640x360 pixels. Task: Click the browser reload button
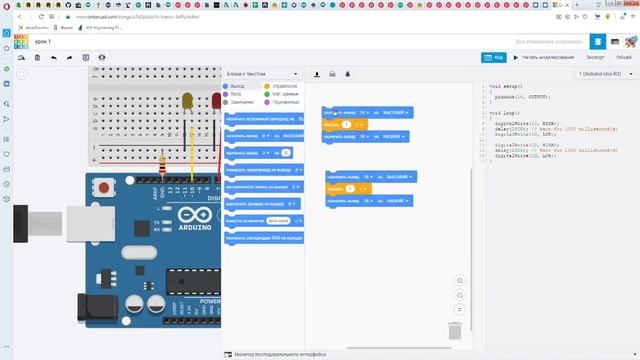[41, 17]
